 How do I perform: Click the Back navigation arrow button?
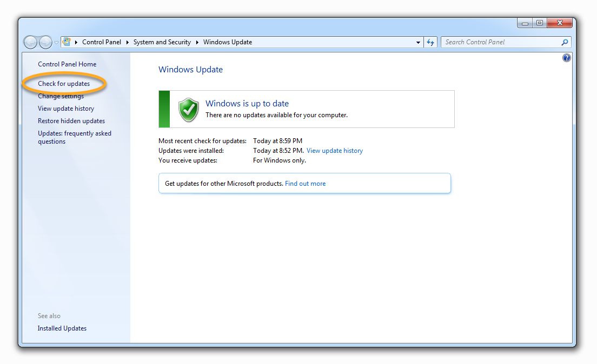pos(31,42)
